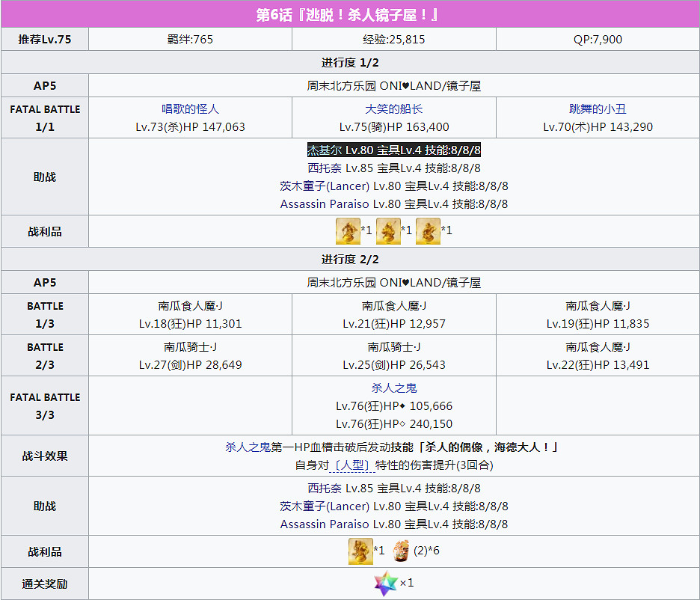
Task: Click the 杀人之鬼 boss name link
Action: [x=394, y=388]
